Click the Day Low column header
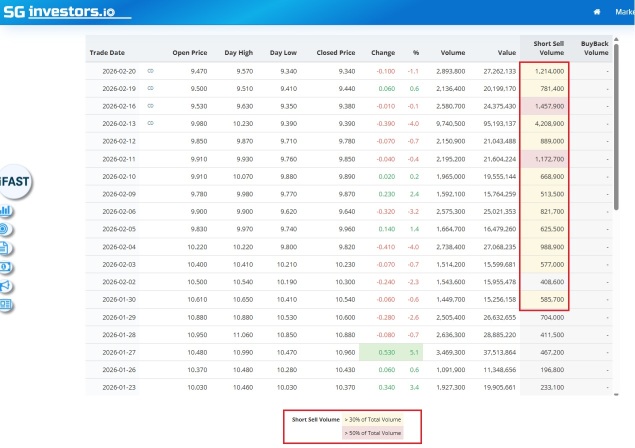This screenshot has width=635, height=448. (283, 53)
